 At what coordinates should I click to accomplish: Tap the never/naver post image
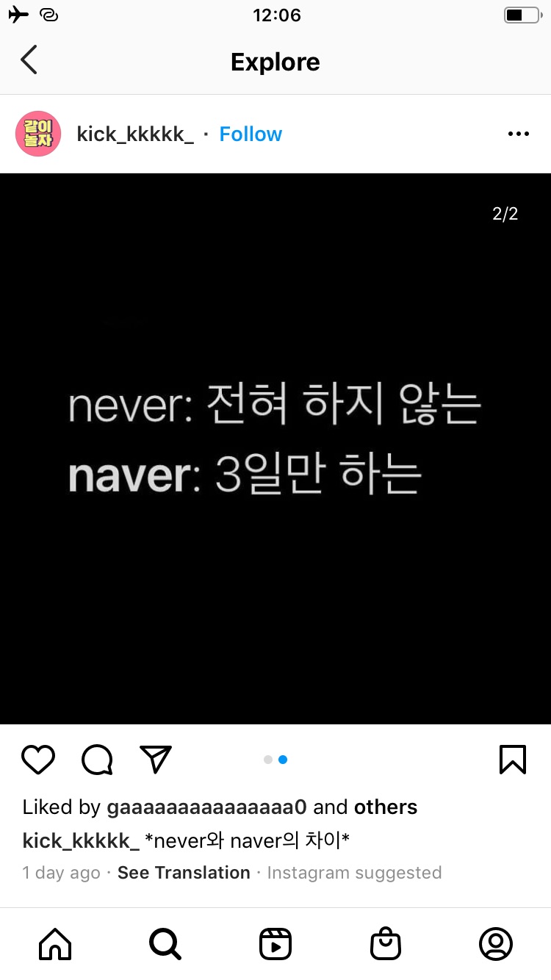[275, 449]
